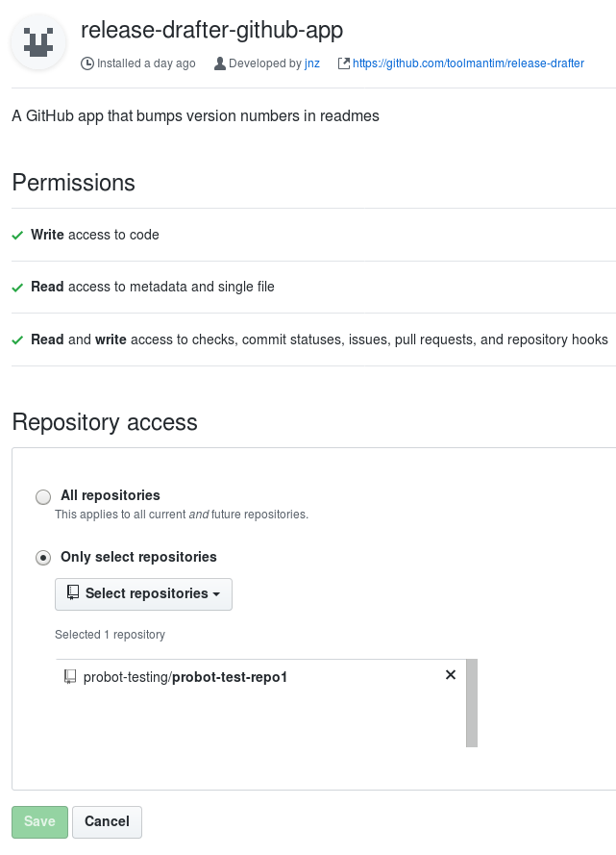Select the Only select repositories option
The image size is (616, 855).
[x=43, y=558]
